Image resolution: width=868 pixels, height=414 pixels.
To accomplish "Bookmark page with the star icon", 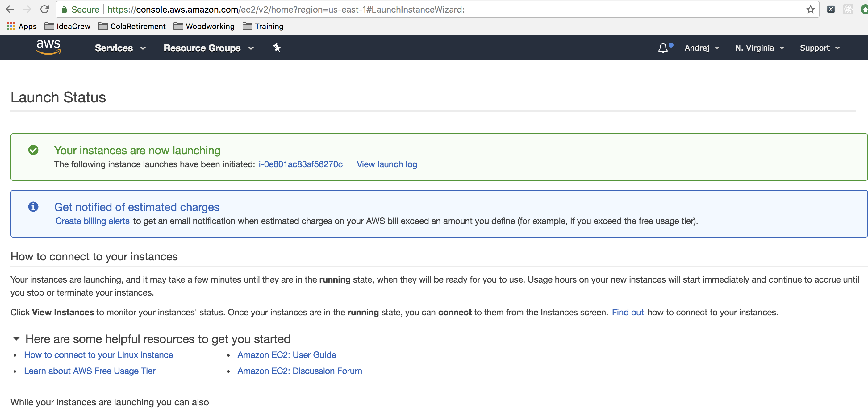I will coord(810,10).
